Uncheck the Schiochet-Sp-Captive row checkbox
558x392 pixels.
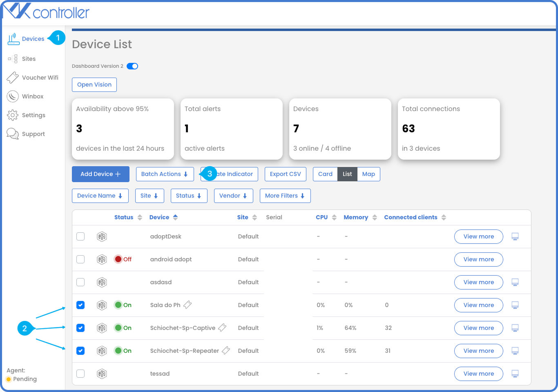80,328
